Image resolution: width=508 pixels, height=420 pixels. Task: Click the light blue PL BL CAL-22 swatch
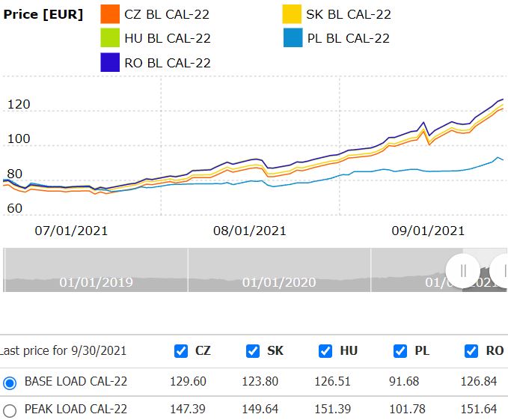pyautogui.click(x=293, y=38)
